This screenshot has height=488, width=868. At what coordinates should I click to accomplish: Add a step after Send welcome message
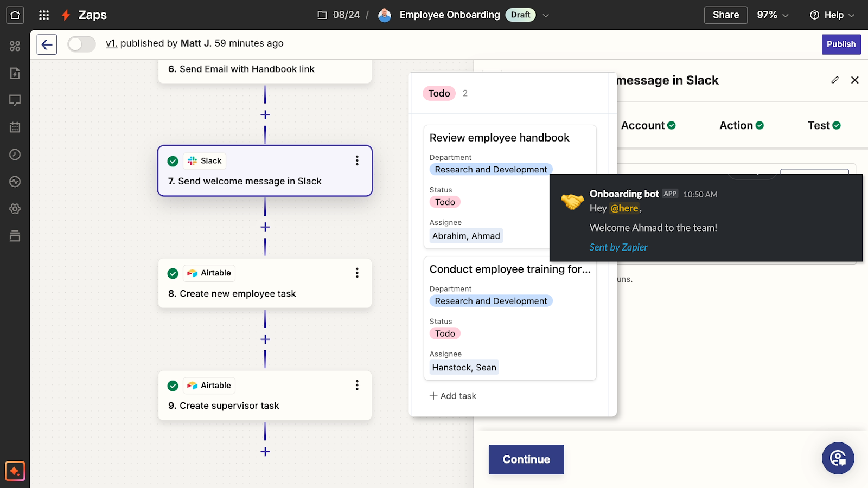(265, 227)
